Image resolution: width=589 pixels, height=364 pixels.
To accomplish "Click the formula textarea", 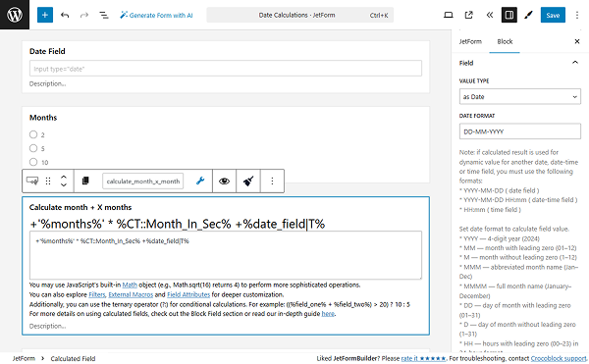I will [226, 255].
